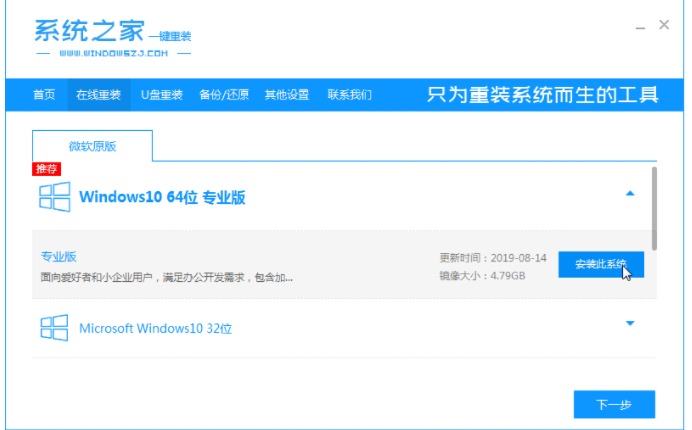The height and width of the screenshot is (430, 692).
Task: Select 联系我们 in navigation bar
Action: tap(350, 94)
